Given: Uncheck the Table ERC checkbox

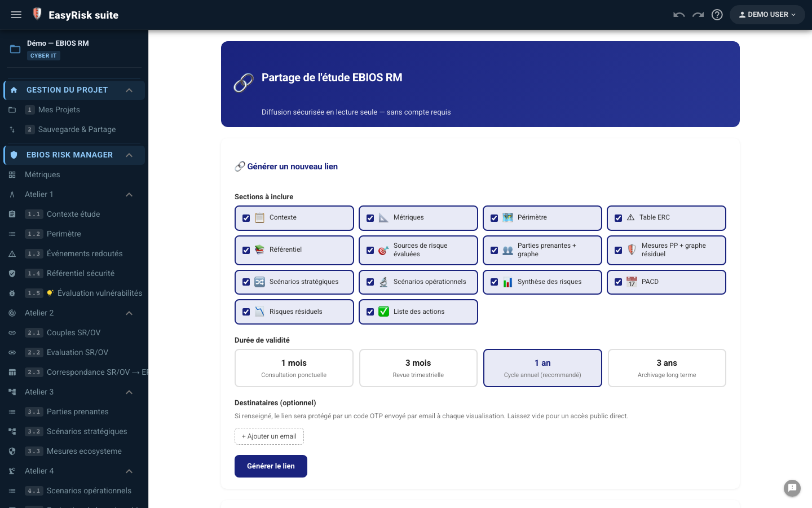Looking at the screenshot, I should 619,218.
